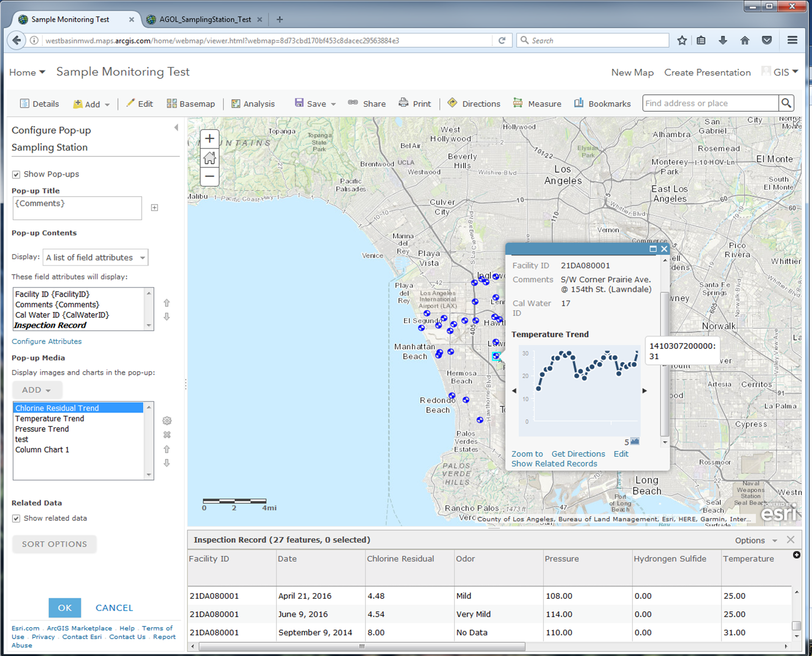Click Zoom to link in pop-up
The width and height of the screenshot is (812, 656).
click(527, 454)
